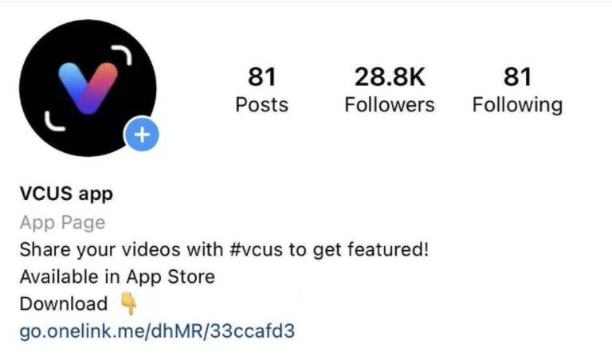Click the App Page category label
This screenshot has height=364, width=612.
tap(62, 223)
